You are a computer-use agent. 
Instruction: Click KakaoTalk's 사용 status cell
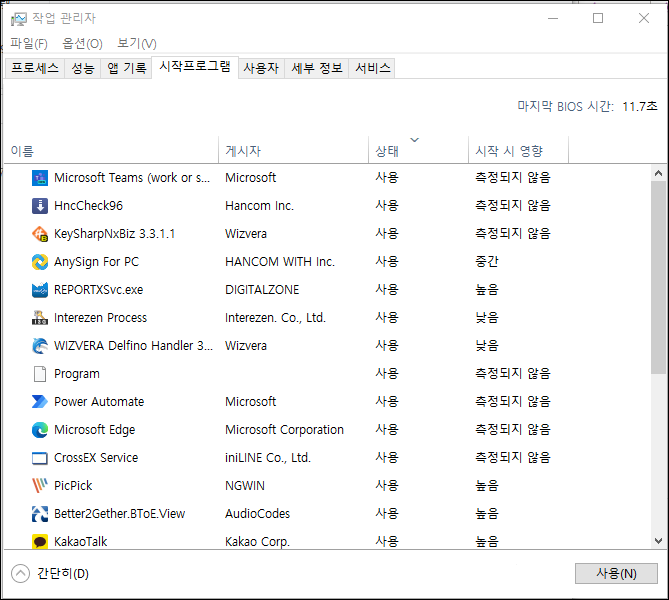tap(387, 542)
